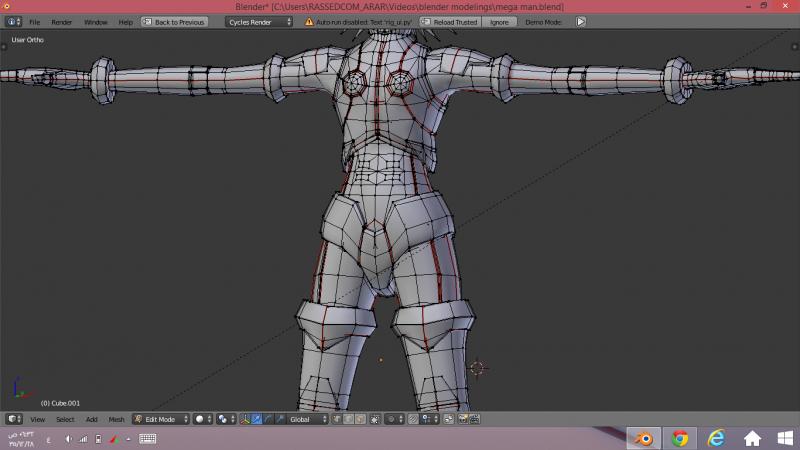Open the Mesh menu in the 3D header
Screen dimensions: 800x450
coord(117,419)
